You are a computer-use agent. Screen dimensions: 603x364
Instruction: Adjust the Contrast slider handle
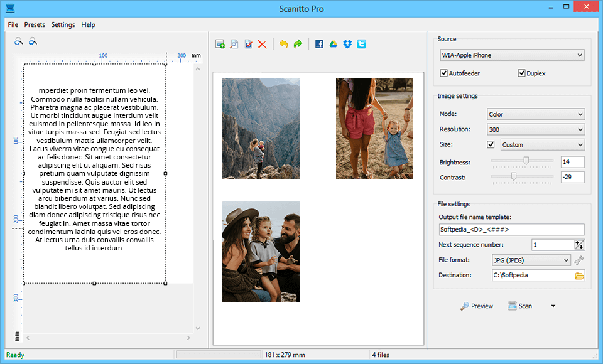pos(513,176)
